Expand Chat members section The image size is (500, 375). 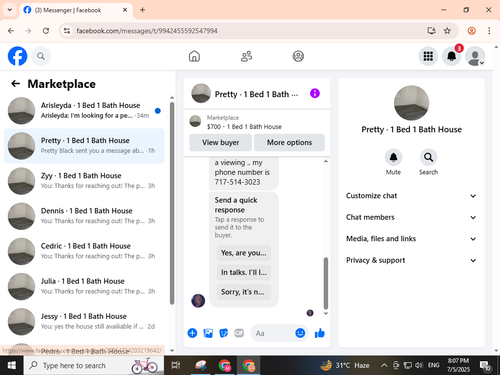click(x=411, y=217)
